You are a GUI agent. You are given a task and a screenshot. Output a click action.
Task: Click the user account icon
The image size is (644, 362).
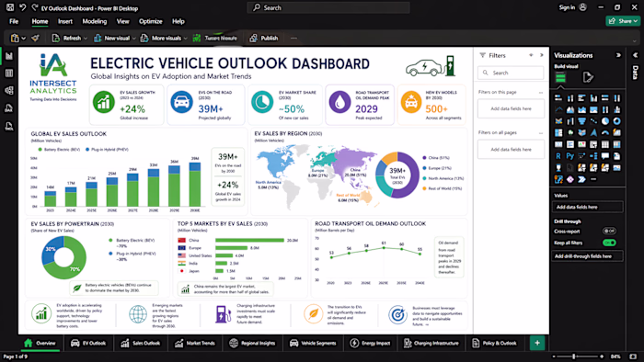coord(582,7)
